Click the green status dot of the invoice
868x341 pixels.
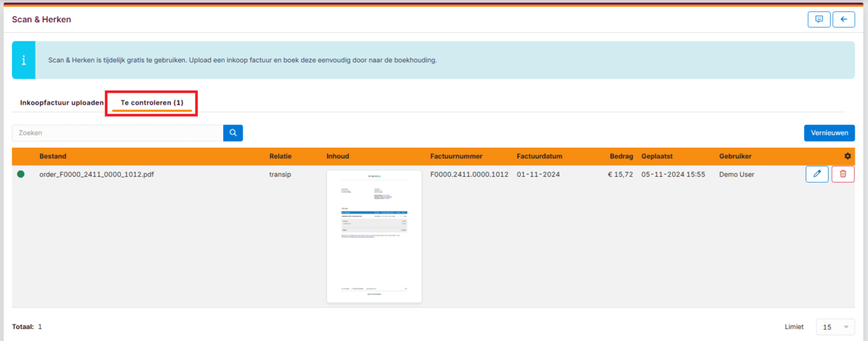click(21, 174)
